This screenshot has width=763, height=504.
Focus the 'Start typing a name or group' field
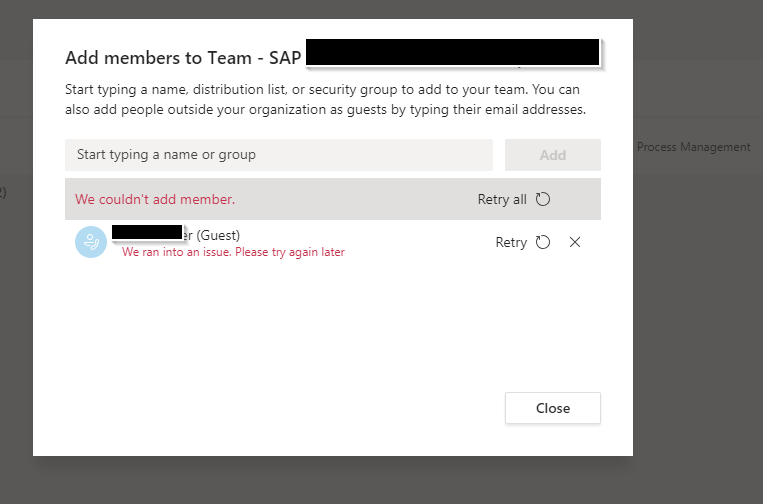279,155
